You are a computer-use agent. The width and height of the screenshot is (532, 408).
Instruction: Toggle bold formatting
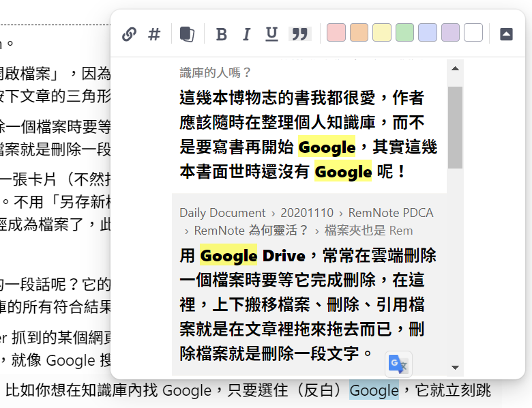pyautogui.click(x=221, y=34)
